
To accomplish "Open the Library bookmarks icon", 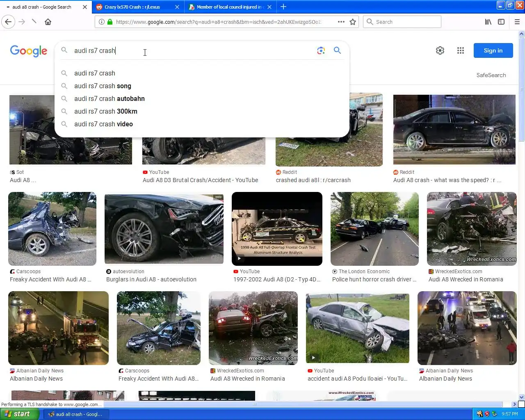I will coord(488,22).
